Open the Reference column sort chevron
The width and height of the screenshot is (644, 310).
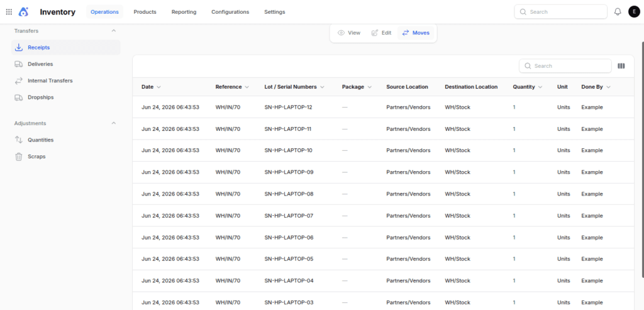(x=247, y=87)
